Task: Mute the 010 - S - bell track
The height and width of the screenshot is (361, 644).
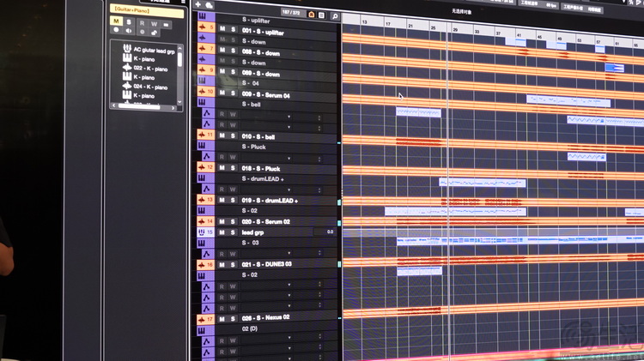Action: point(222,135)
